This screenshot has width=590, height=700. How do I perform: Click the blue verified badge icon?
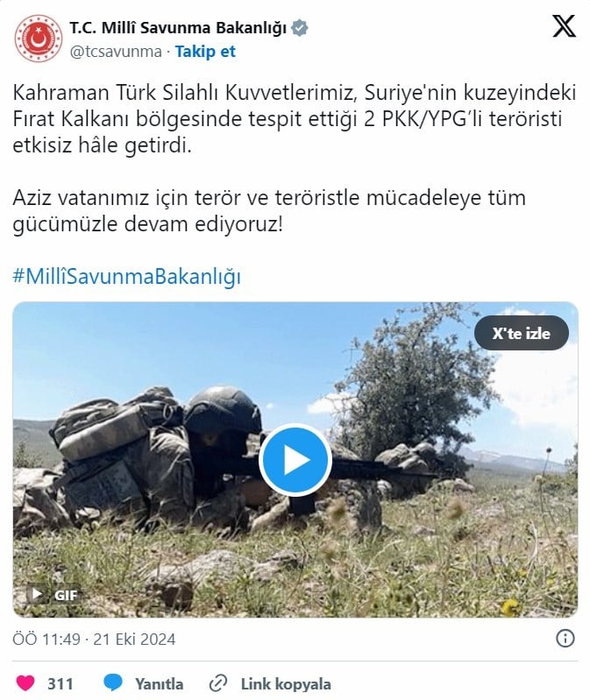point(299,28)
